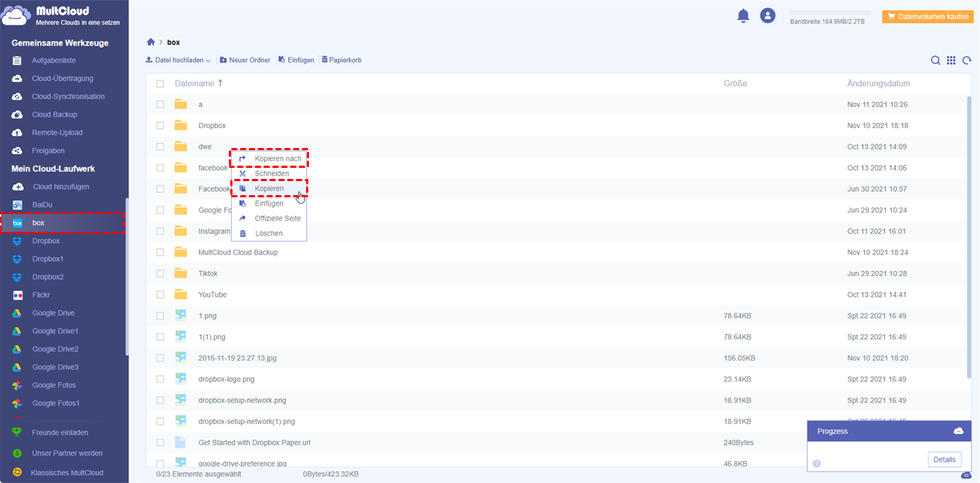980x483 pixels.
Task: Open Cloud Backup tool
Action: pos(54,114)
